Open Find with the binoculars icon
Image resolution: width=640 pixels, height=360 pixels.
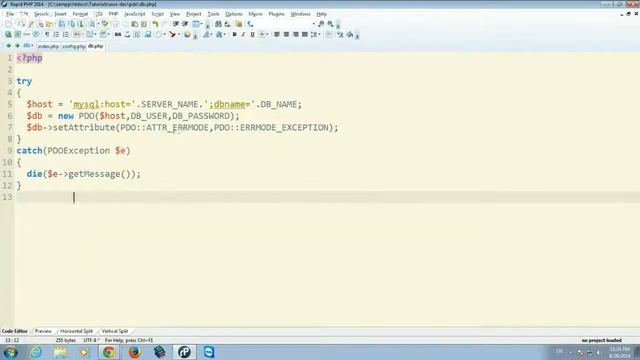point(218,24)
